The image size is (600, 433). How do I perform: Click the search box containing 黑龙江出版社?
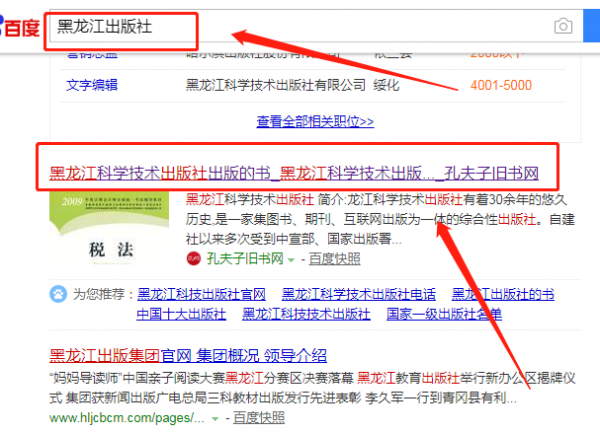pyautogui.click(x=300, y=26)
